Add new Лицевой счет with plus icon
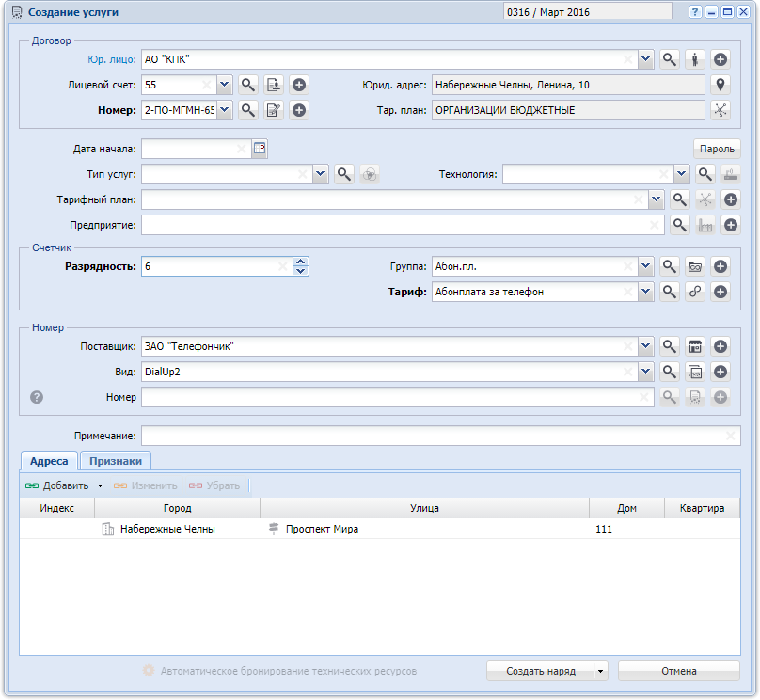 pyautogui.click(x=299, y=85)
